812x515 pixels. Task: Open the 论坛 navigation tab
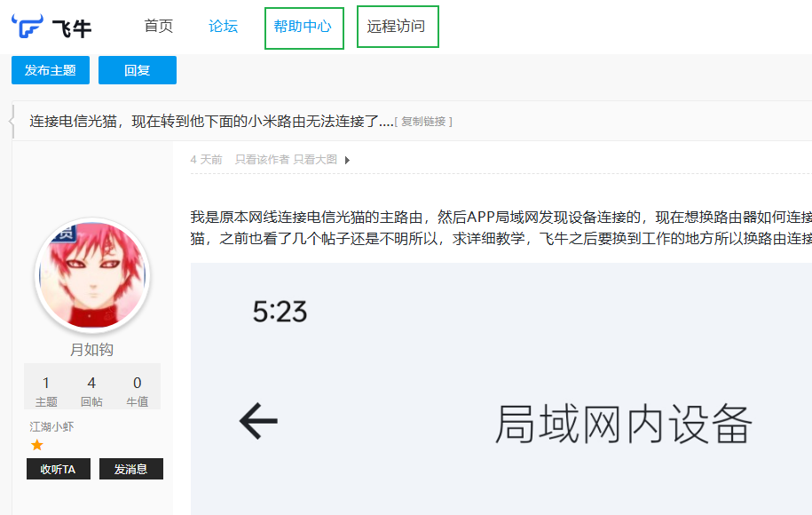(x=224, y=26)
